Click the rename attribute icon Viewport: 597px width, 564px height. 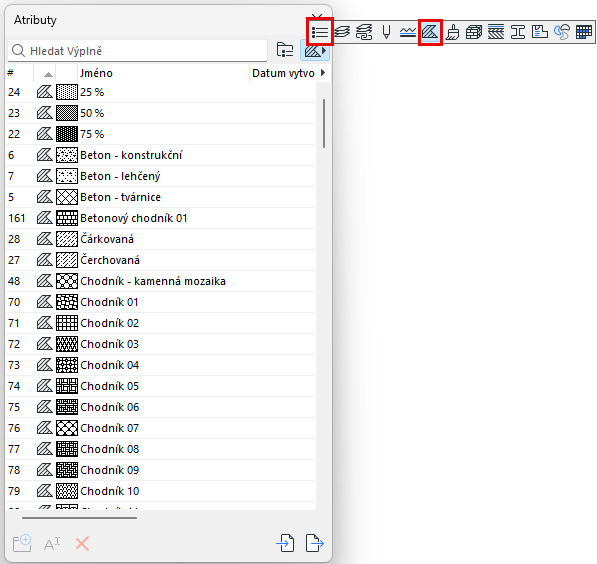click(x=52, y=543)
